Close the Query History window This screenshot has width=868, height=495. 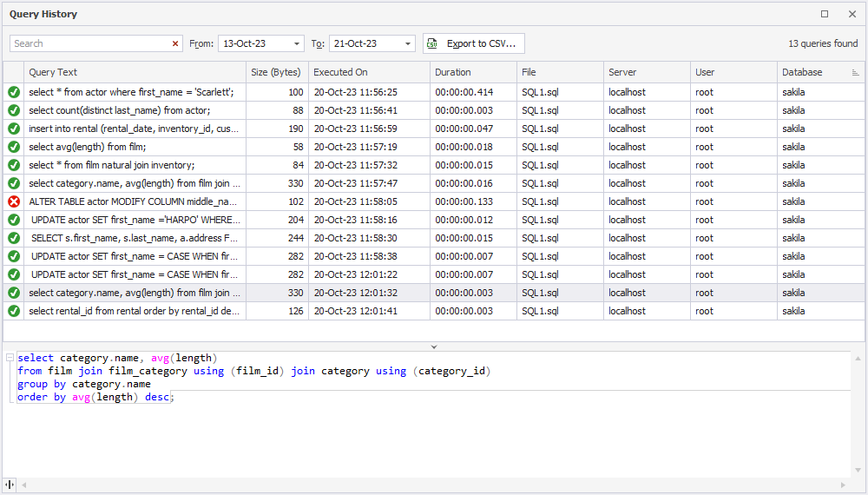click(x=852, y=14)
